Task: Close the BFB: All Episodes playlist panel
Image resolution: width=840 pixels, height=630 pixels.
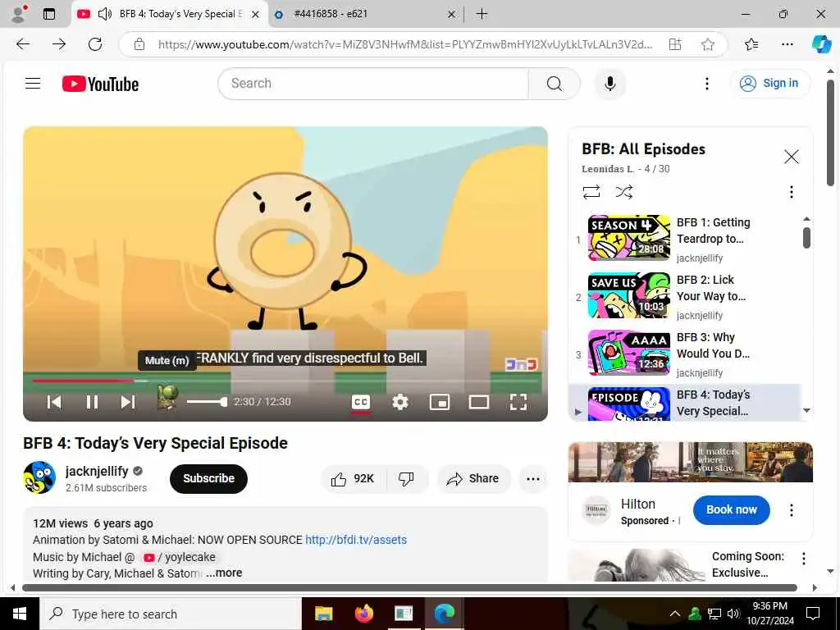Action: [792, 157]
